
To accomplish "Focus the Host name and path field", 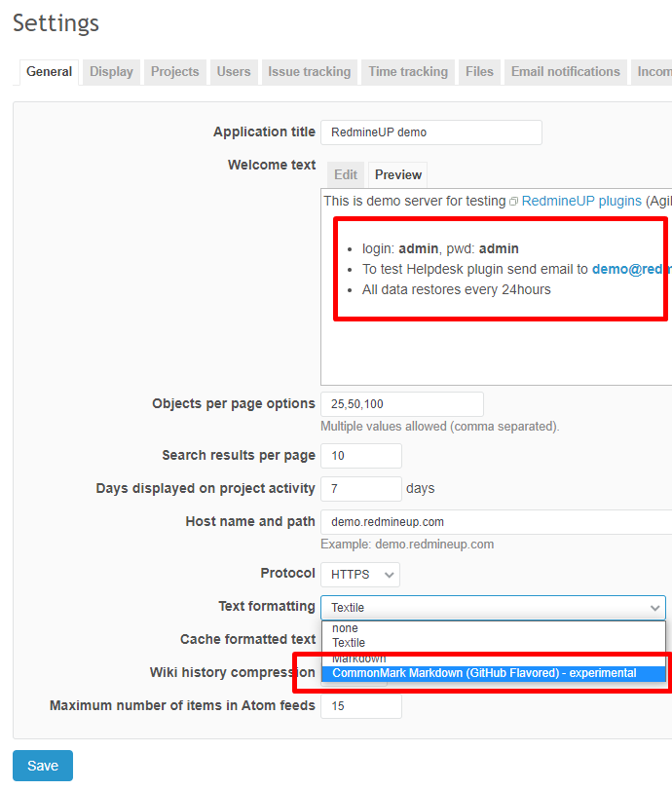I will [497, 522].
